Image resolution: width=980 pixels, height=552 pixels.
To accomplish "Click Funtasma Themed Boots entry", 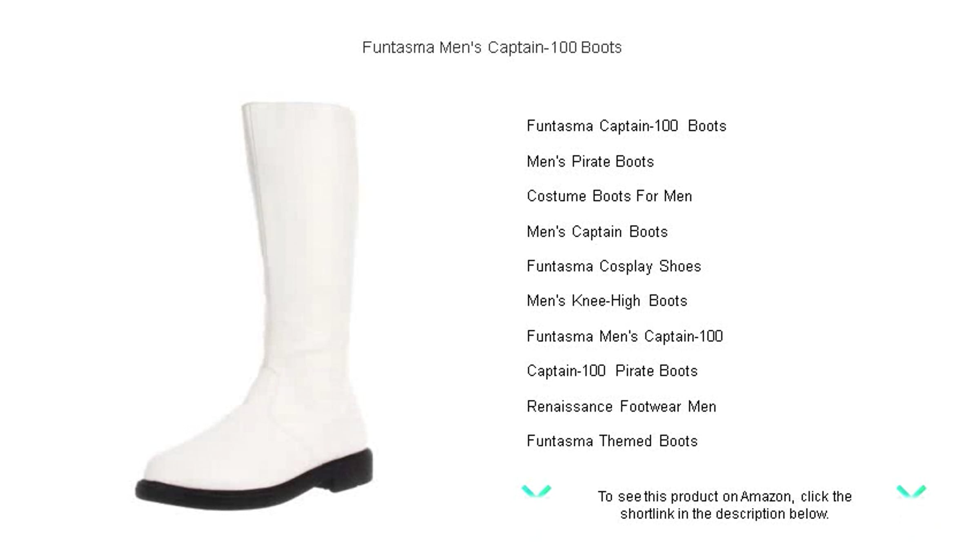I will [x=612, y=441].
